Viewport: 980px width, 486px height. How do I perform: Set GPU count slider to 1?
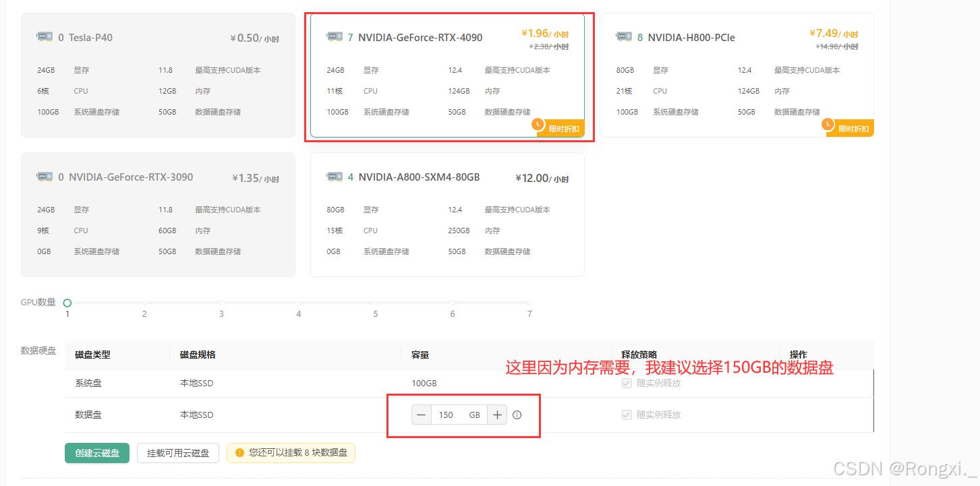[x=67, y=303]
